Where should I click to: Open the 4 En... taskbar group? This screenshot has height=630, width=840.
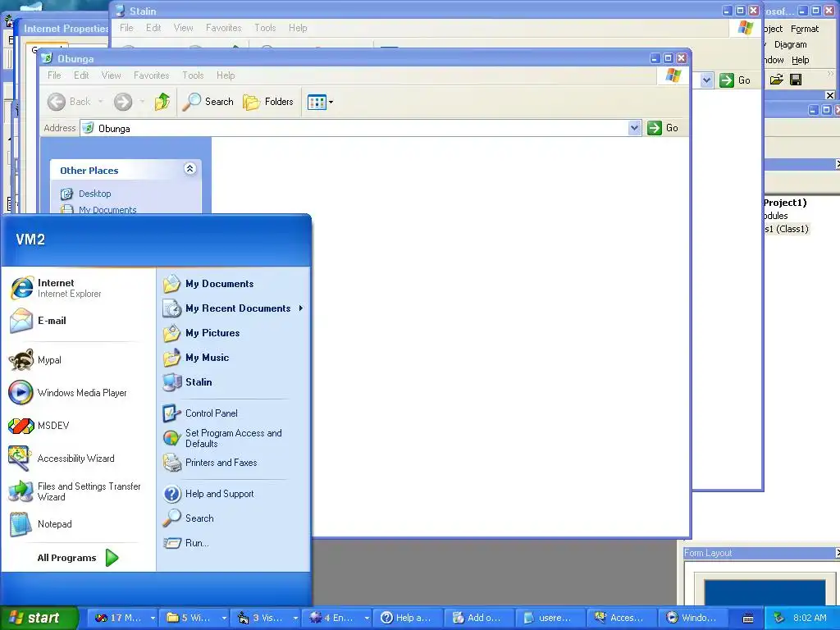point(336,618)
